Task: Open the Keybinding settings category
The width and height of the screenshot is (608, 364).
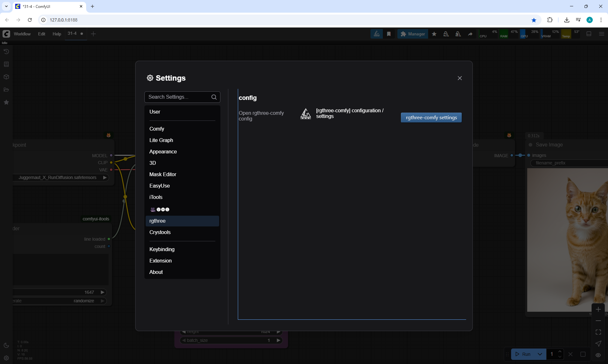Action: coord(162,249)
